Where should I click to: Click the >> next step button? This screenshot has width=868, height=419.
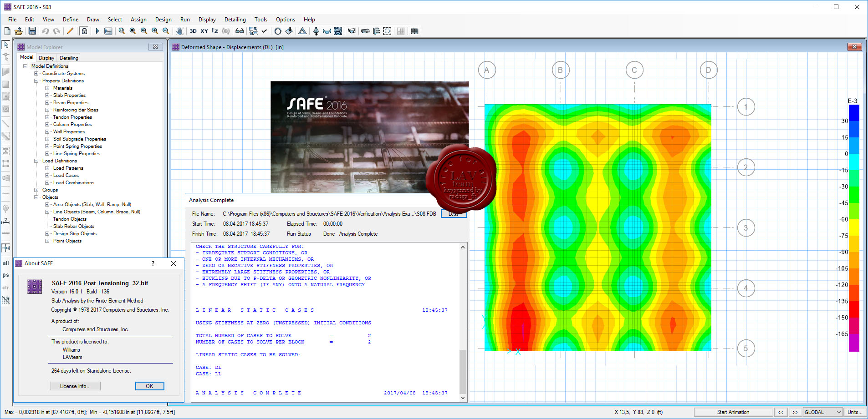[795, 412]
